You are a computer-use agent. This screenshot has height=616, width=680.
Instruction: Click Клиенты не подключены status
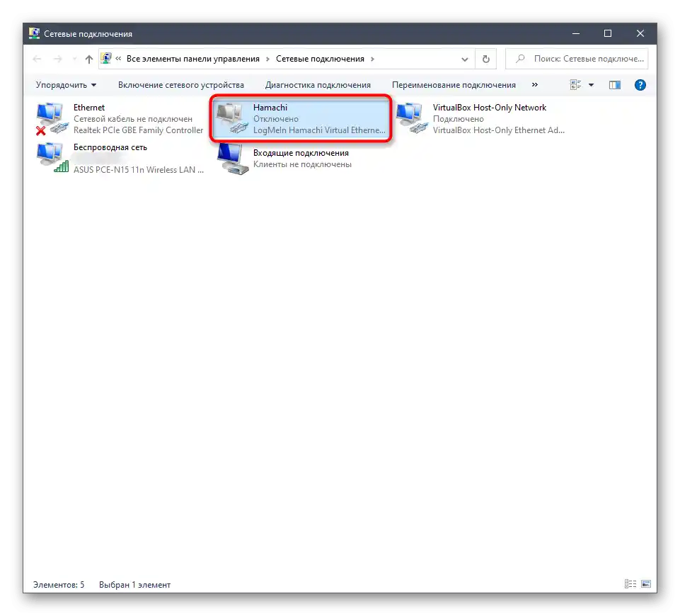[302, 164]
